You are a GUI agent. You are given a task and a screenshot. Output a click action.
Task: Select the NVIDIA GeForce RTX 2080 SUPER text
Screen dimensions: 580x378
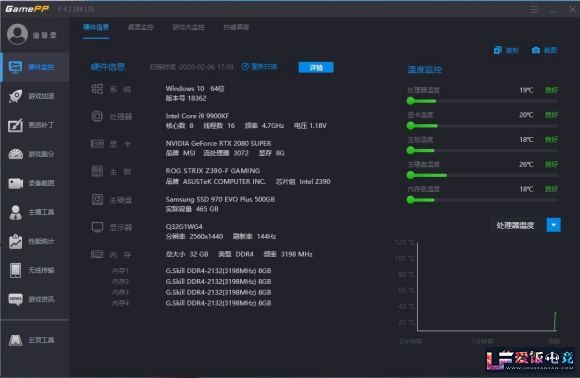(x=218, y=143)
